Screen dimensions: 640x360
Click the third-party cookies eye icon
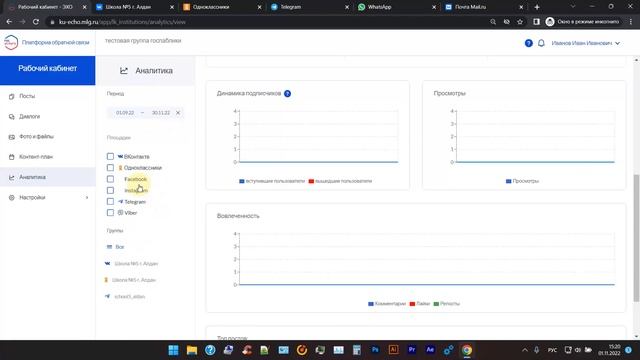coord(507,22)
